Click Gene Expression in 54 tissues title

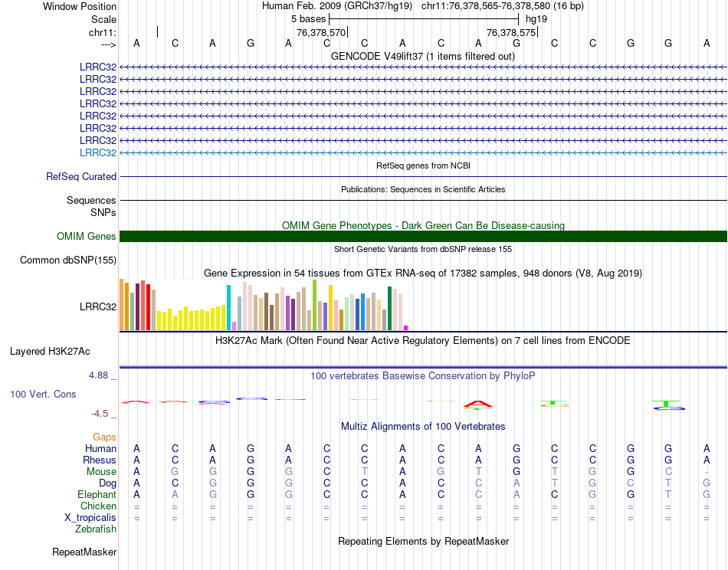423,273
